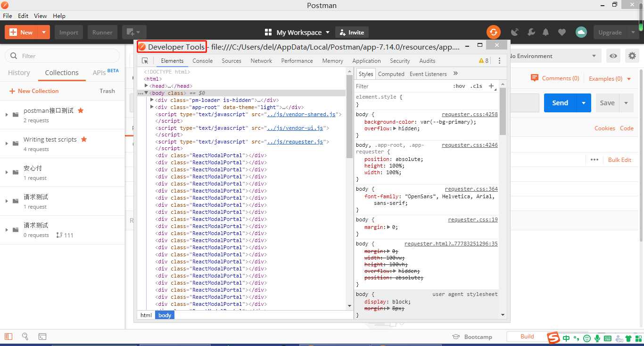The height and width of the screenshot is (346, 644).
Task: Switch to the History sidebar tab
Action: [x=19, y=73]
